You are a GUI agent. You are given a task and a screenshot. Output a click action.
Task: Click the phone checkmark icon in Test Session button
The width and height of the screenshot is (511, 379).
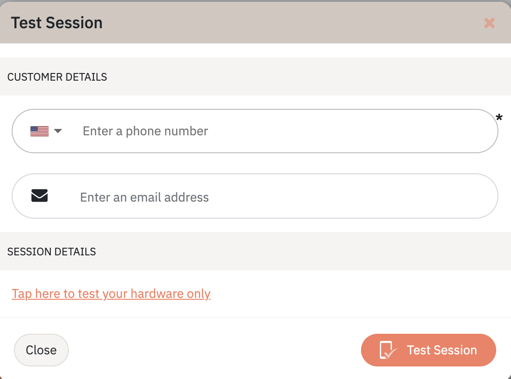[388, 350]
